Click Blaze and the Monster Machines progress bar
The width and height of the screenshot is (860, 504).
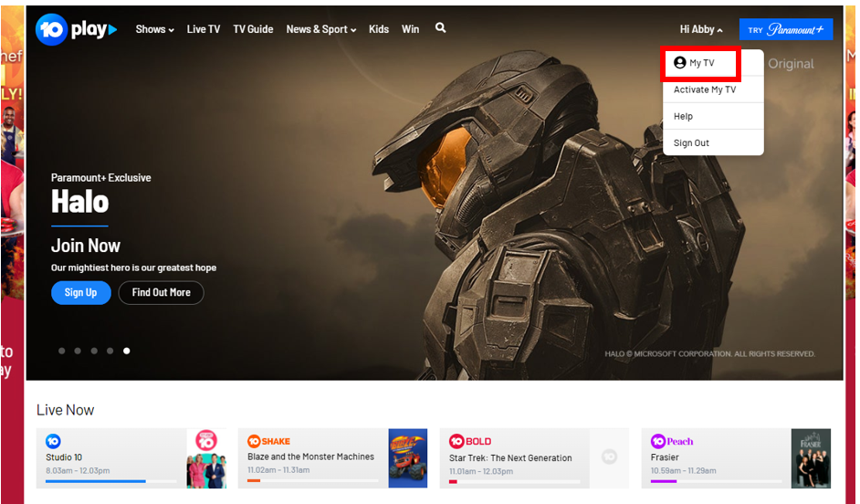pyautogui.click(x=312, y=481)
